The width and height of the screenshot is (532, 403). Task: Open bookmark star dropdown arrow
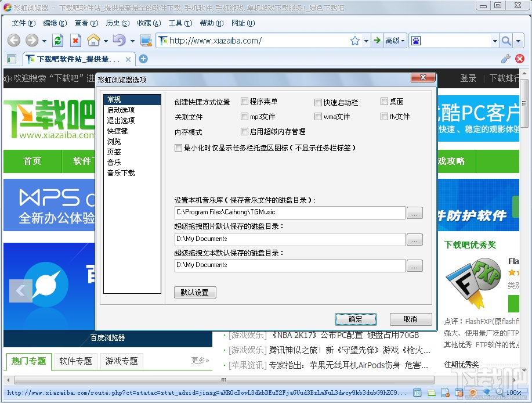click(x=366, y=41)
